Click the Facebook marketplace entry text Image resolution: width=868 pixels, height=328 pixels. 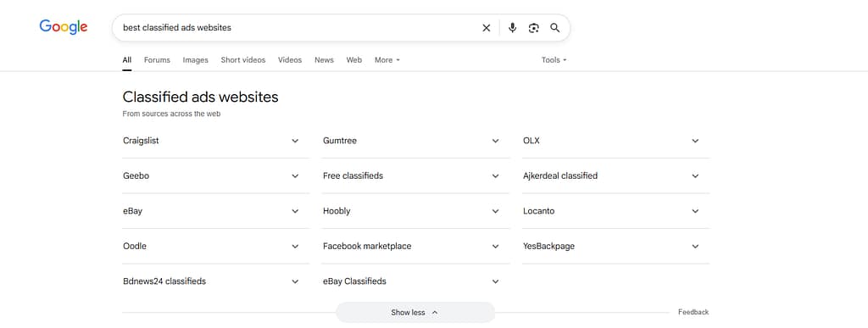click(367, 246)
